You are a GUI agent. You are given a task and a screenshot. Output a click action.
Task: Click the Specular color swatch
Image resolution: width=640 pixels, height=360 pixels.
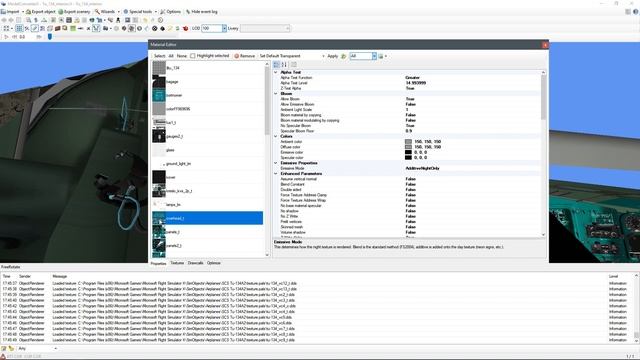(408, 158)
